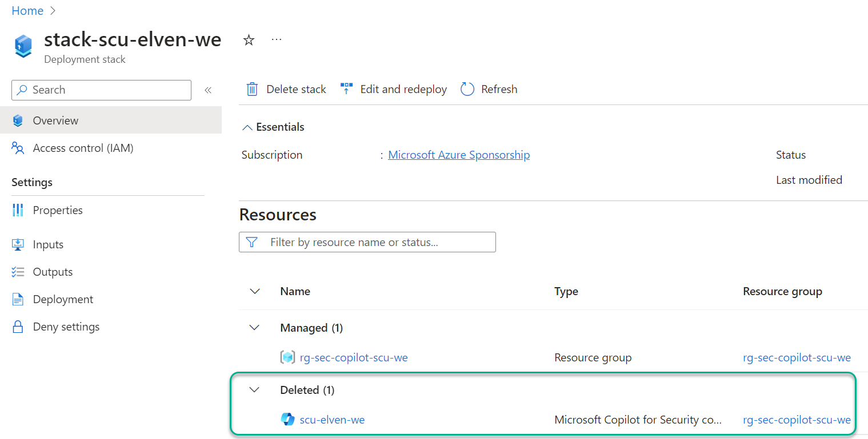868x439 pixels.
Task: Open the more options ellipsis menu
Action: pyautogui.click(x=277, y=39)
